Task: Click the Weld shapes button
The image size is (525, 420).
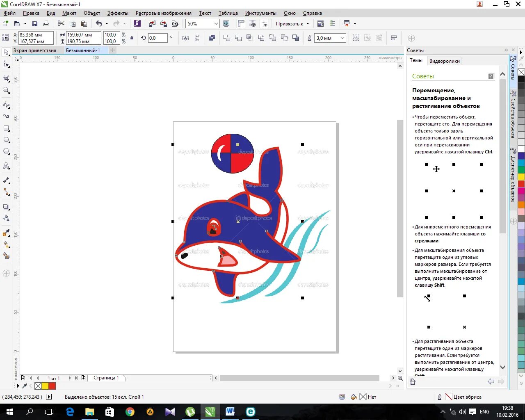Action: [x=227, y=38]
